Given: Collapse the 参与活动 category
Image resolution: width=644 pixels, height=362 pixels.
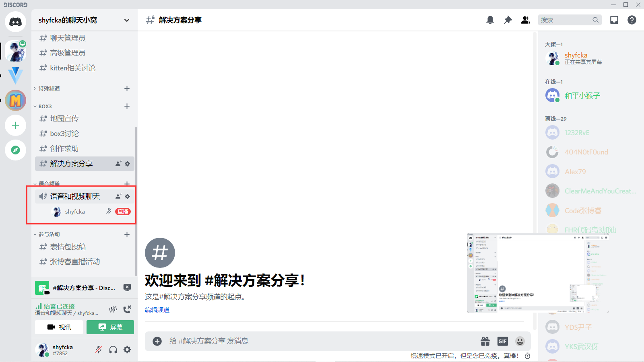Looking at the screenshot, I should tap(47, 234).
